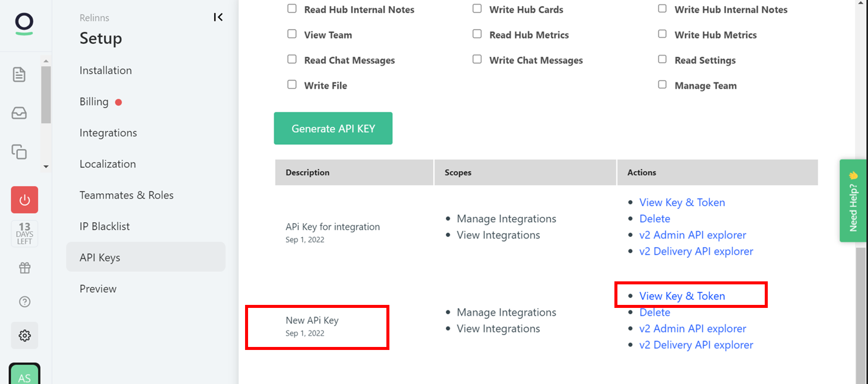Check the Write File scope

tap(292, 85)
